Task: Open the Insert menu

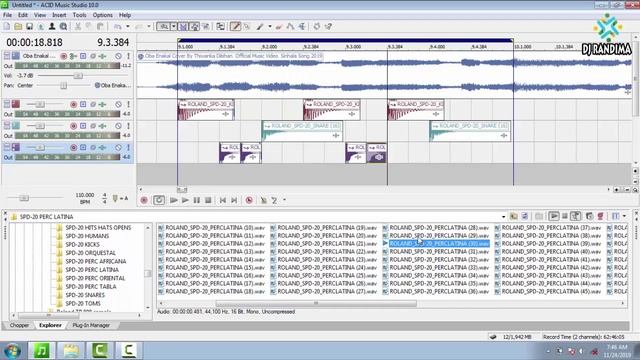Action: coord(59,15)
